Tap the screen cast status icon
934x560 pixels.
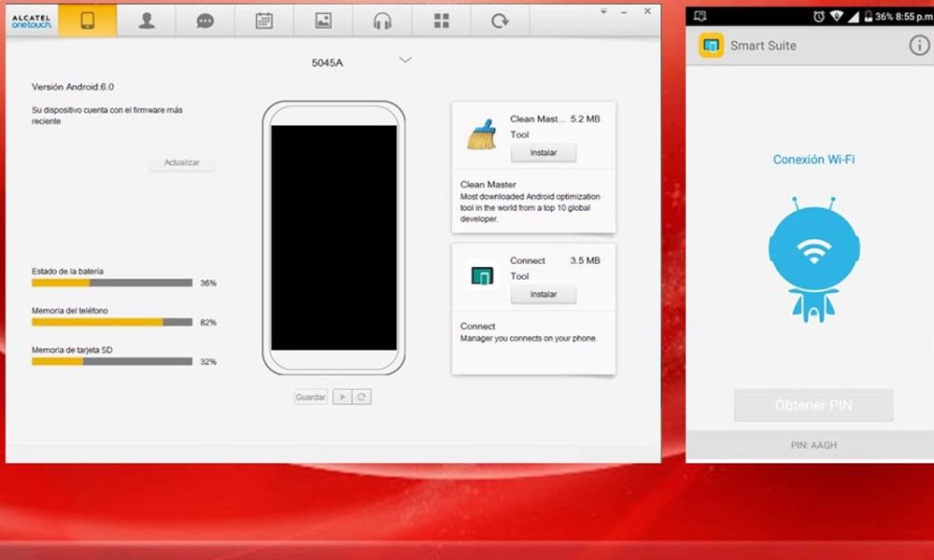click(701, 17)
